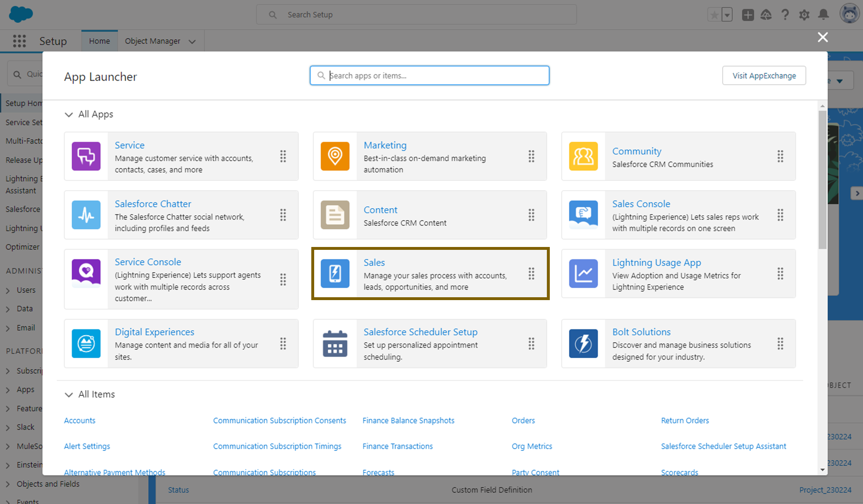Image resolution: width=863 pixels, height=504 pixels.
Task: Open the setup gear icon
Action: click(x=804, y=15)
